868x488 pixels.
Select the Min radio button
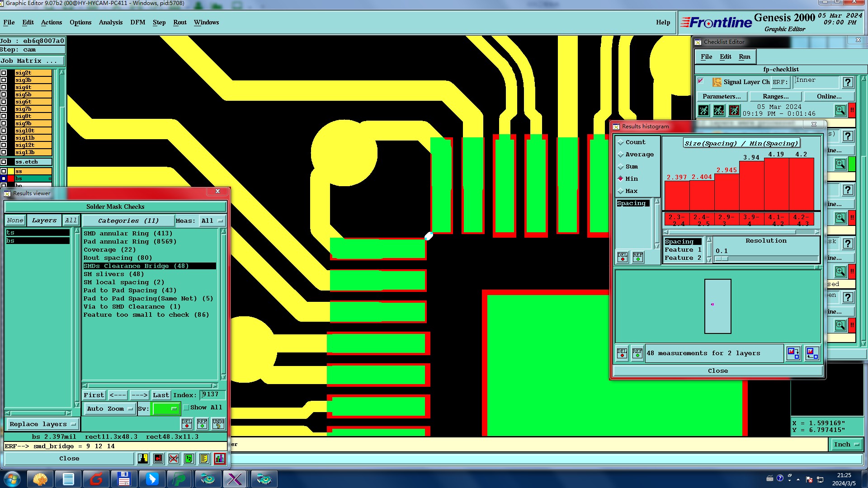[621, 179]
